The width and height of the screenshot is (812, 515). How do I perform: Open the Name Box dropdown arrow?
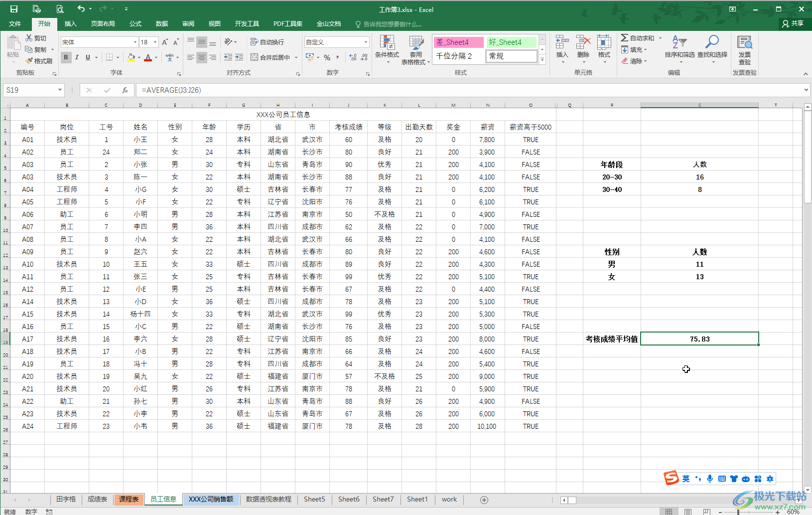coord(60,90)
